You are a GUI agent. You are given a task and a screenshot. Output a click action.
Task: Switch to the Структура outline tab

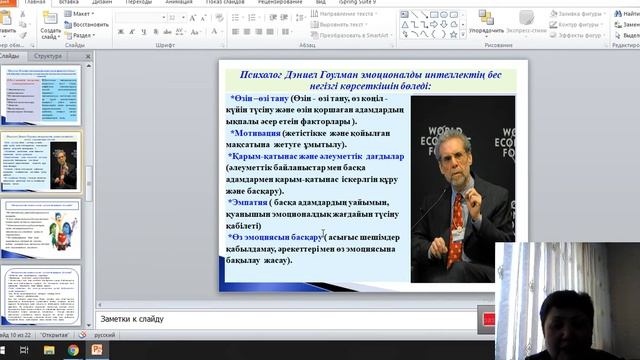[48, 56]
